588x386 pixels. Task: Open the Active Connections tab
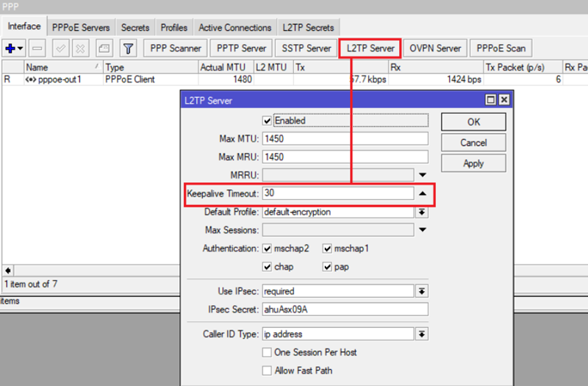coord(234,28)
